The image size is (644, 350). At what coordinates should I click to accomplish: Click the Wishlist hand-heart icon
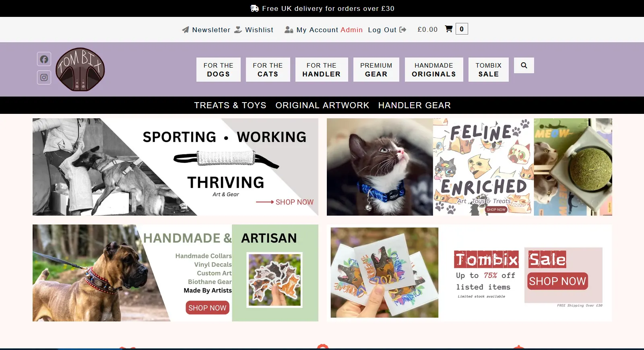tap(238, 30)
